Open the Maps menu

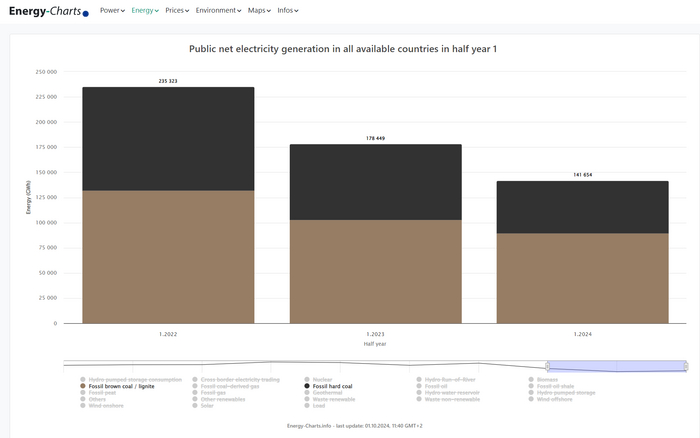pyautogui.click(x=259, y=10)
